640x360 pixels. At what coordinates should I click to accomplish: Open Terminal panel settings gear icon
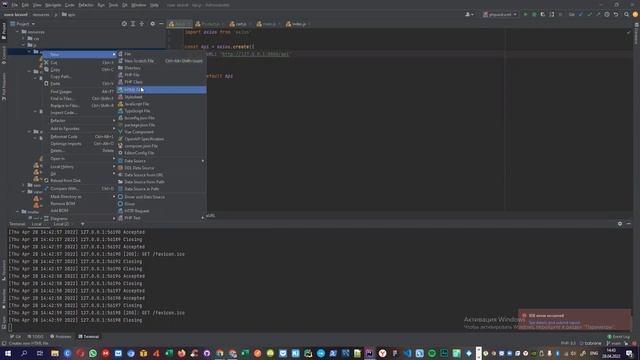(x=620, y=224)
